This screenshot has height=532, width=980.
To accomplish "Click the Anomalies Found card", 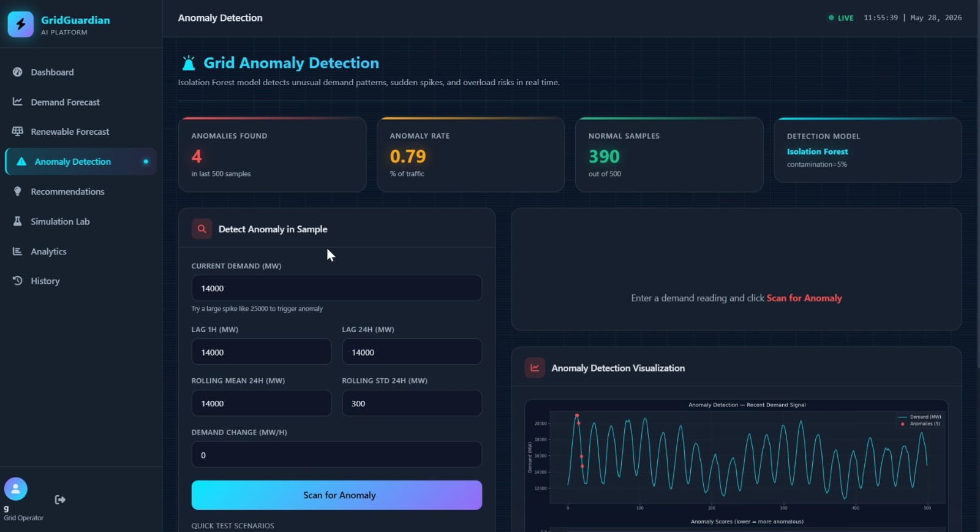I will tap(273, 154).
